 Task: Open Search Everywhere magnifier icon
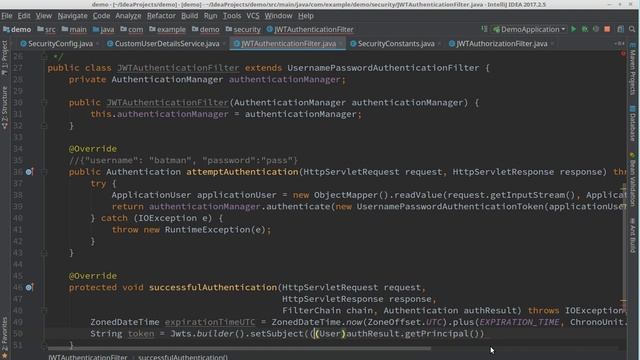632,29
